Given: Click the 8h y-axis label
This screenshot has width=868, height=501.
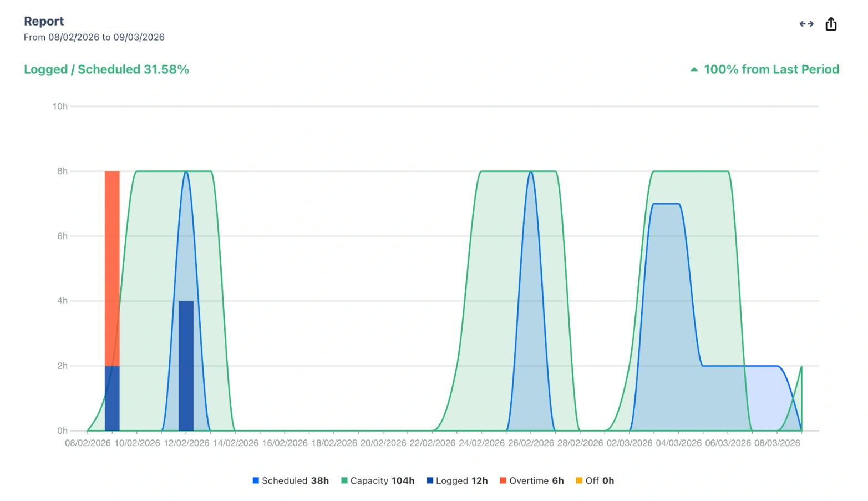Looking at the screenshot, I should pyautogui.click(x=62, y=171).
